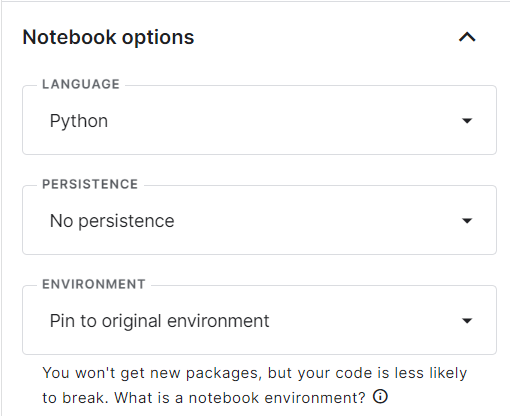Screen dimensions: 510x416
Task: Click the Notebook options heading
Action: click(108, 37)
